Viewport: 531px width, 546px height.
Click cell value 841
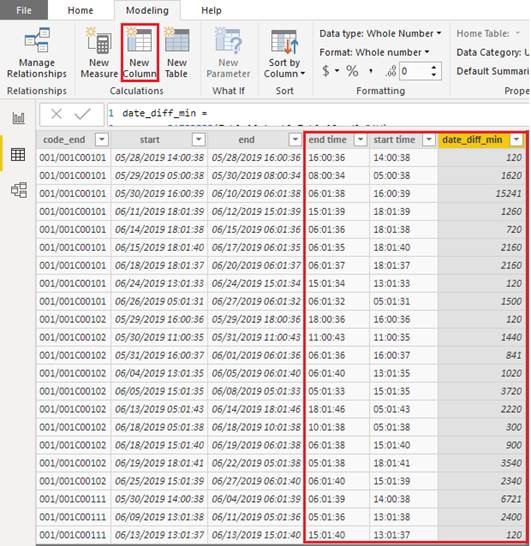[514, 355]
